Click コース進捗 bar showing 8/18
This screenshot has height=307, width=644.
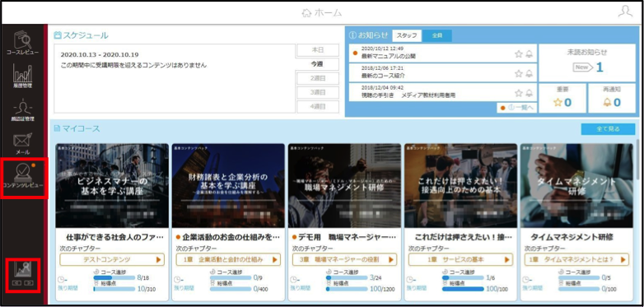click(114, 278)
